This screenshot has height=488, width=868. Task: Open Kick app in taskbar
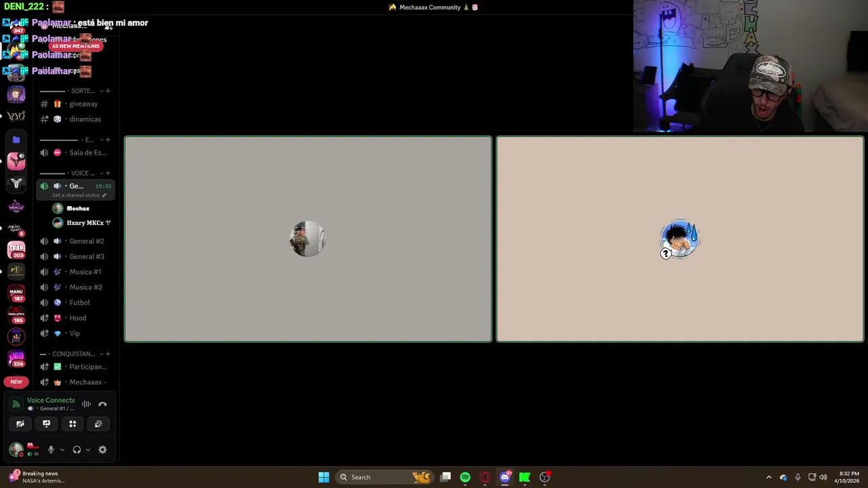(x=525, y=477)
